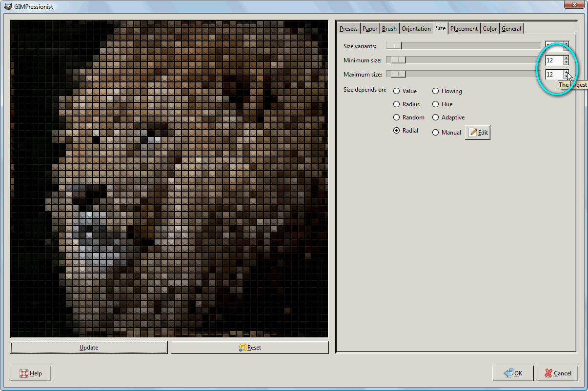Image resolution: width=588 pixels, height=391 pixels.
Task: Decrease Maximum size with the down arrow
Action: (566, 77)
